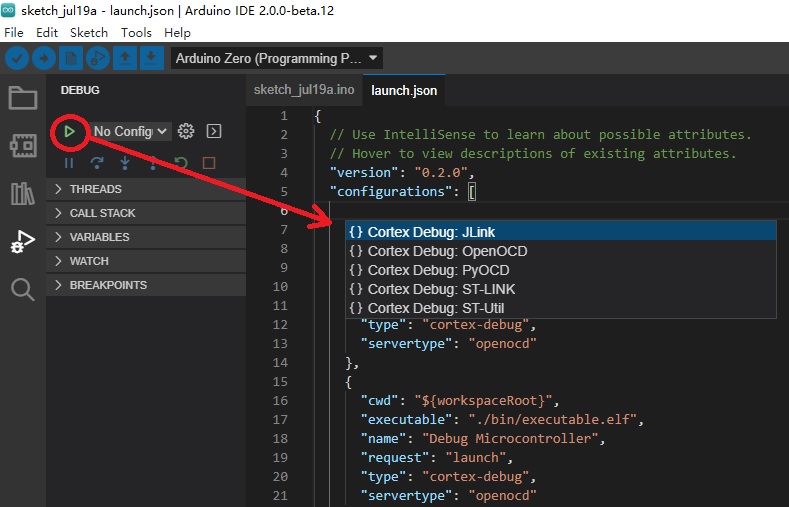The height and width of the screenshot is (507, 789).
Task: Switch to sketch_jul19a.ino tab
Action: point(304,90)
